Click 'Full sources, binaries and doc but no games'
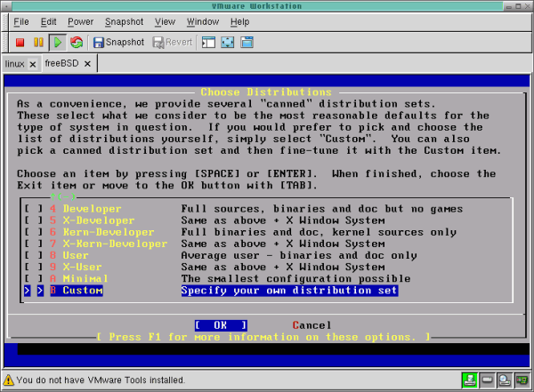 [322, 209]
